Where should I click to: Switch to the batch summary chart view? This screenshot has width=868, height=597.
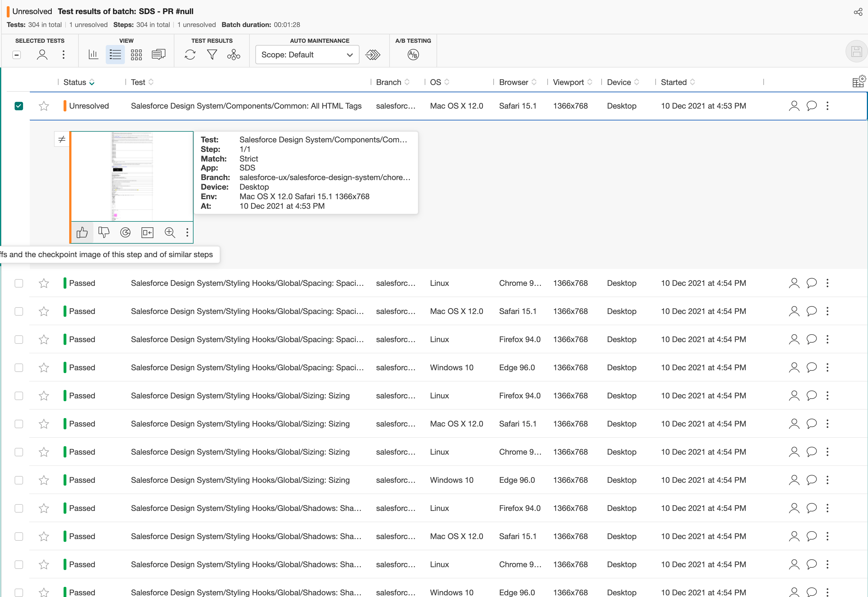(x=93, y=54)
